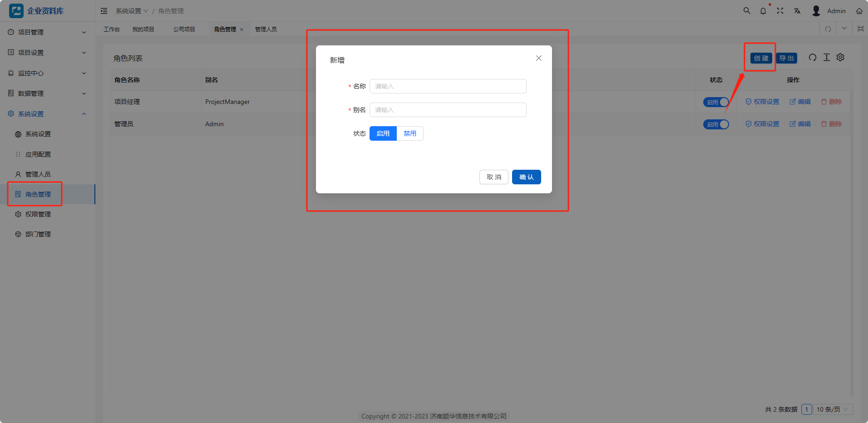Switch to 公司项目 tab
The height and width of the screenshot is (423, 868).
pyautogui.click(x=184, y=29)
